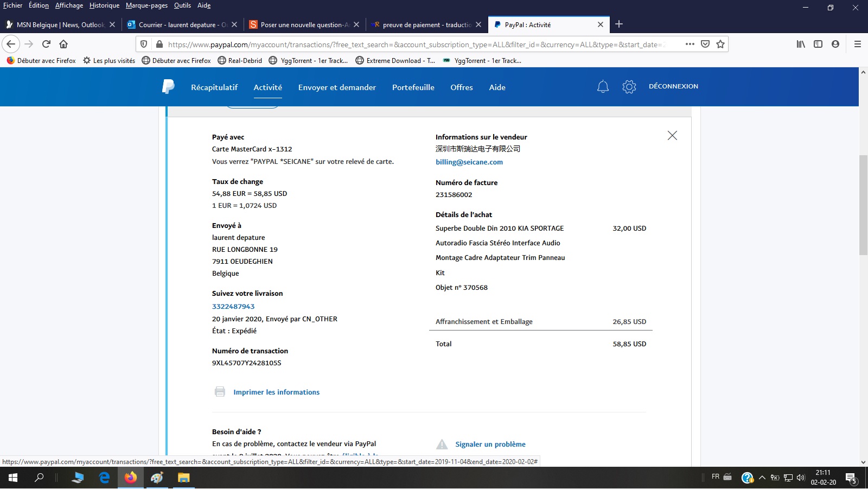Go to Récapitulatif in PayPal nav
The image size is (868, 489).
214,87
